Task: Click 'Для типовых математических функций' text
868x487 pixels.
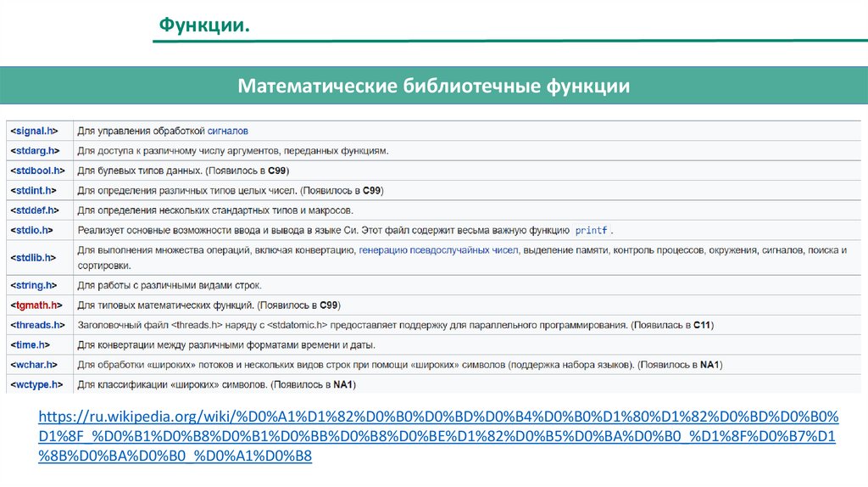Action: click(209, 305)
